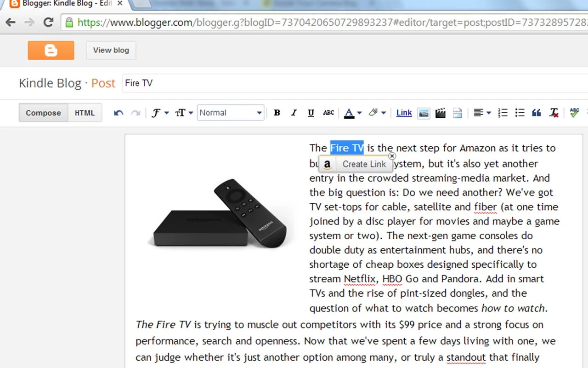The height and width of the screenshot is (368, 588).
Task: Click the underlined word 'HBO'
Action: tap(392, 279)
